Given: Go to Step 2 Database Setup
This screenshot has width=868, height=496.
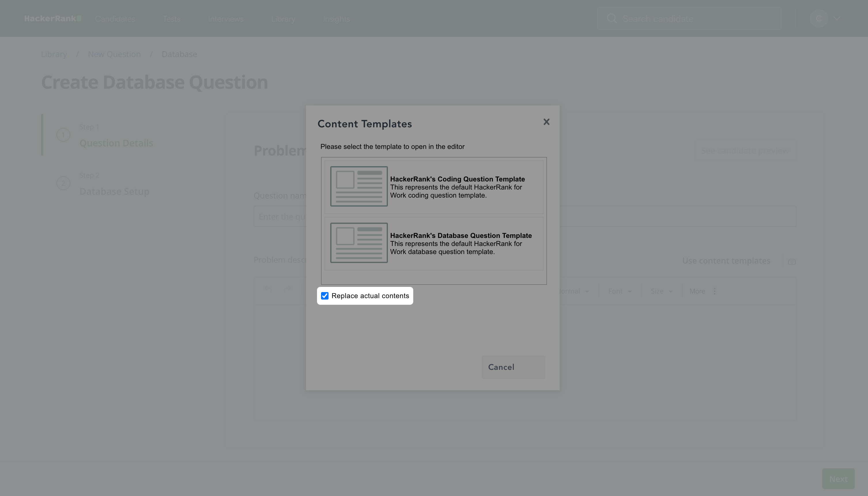Looking at the screenshot, I should click(114, 192).
